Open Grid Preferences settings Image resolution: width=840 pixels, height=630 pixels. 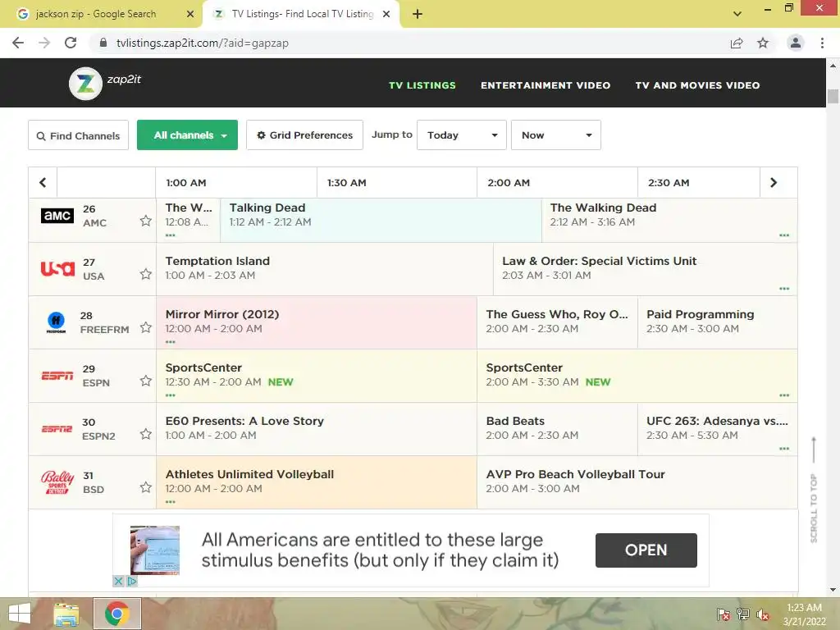[305, 135]
